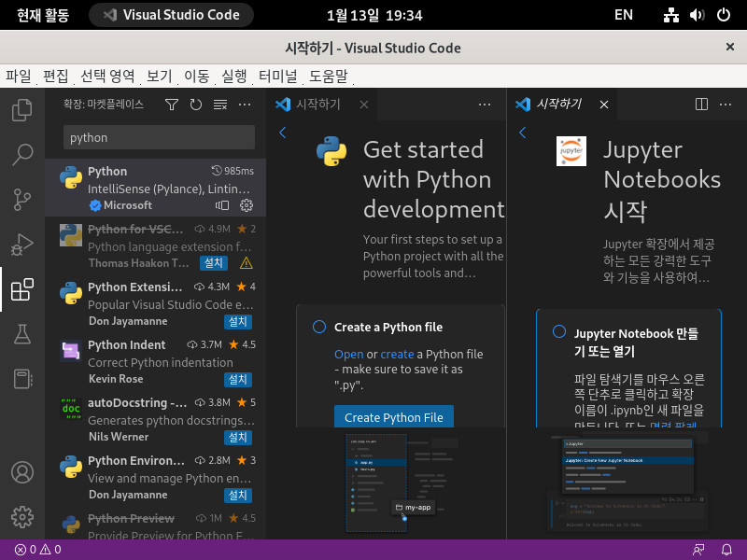747x560 pixels.
Task: Clear extension search results icon
Action: (x=220, y=105)
